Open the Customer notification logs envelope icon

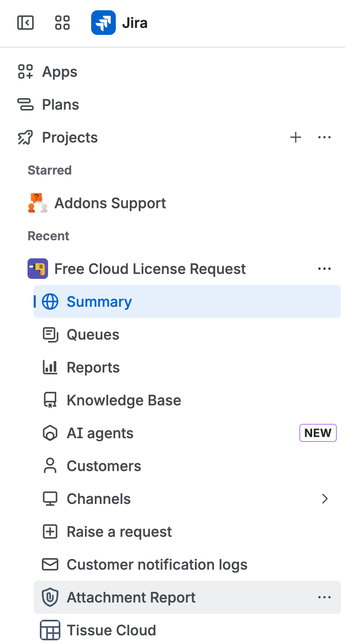pos(50,564)
